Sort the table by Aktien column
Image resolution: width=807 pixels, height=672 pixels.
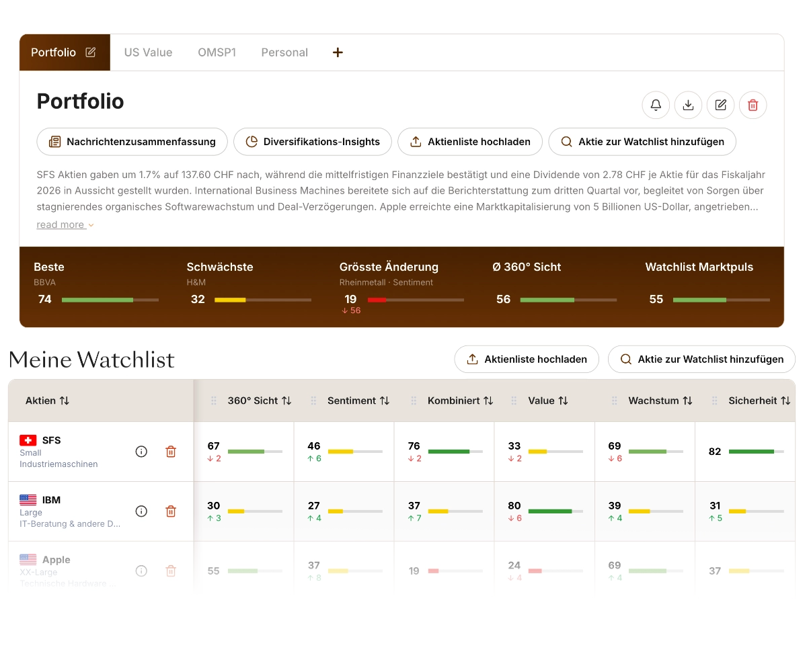[x=65, y=401]
